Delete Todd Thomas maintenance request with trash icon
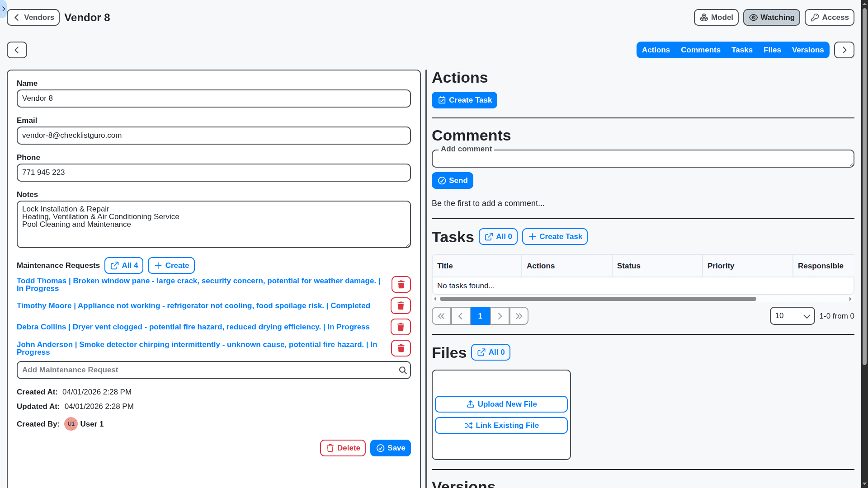Image resolution: width=868 pixels, height=488 pixels. [x=401, y=285]
